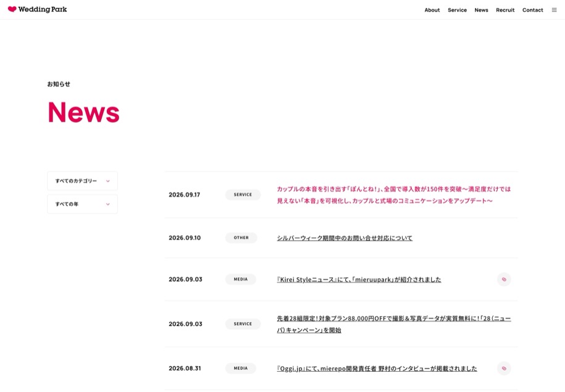The width and height of the screenshot is (565, 392).
Task: Click the Wedding Park heart logo
Action: 37,9
